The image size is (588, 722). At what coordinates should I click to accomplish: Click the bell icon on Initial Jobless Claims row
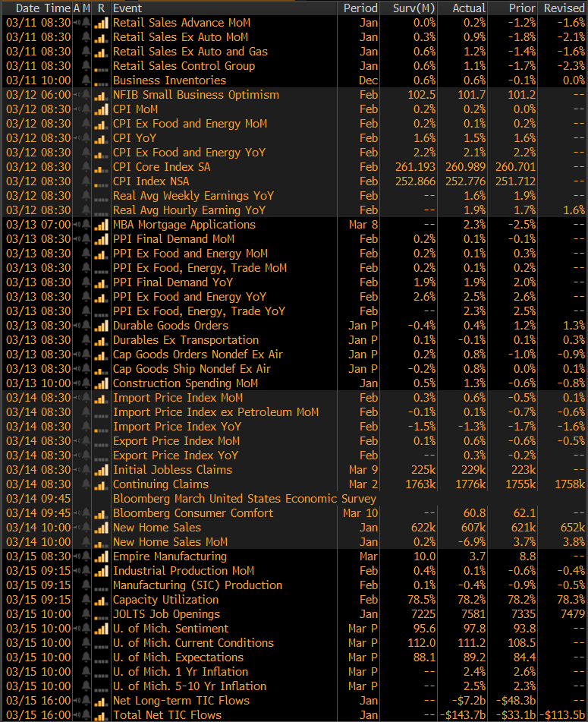click(86, 470)
